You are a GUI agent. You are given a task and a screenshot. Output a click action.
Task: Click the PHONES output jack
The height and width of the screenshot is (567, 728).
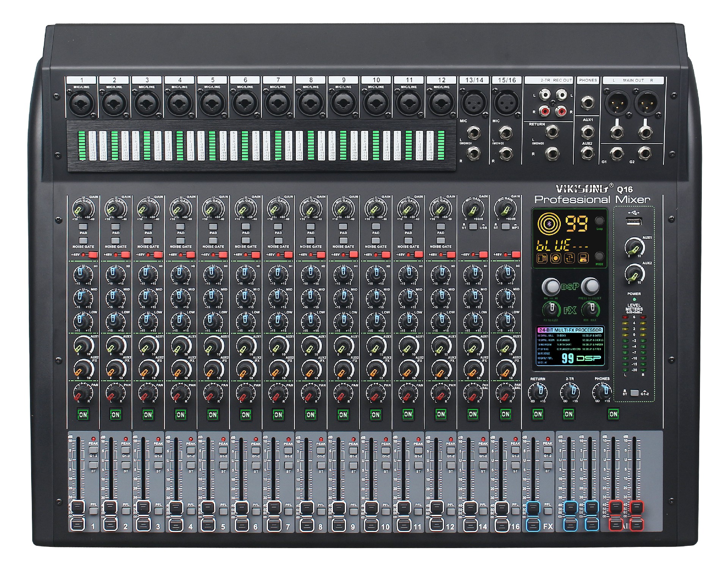[x=587, y=103]
